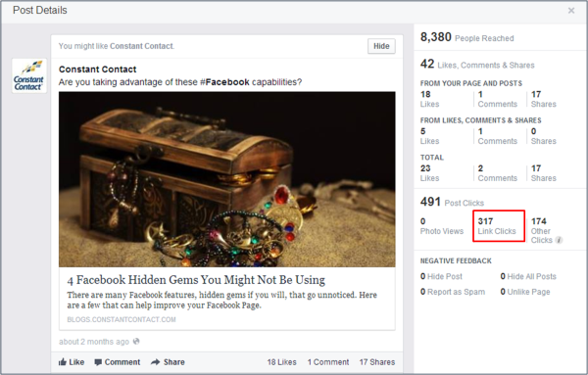View the 18 Likes count link
Image resolution: width=588 pixels, height=375 pixels.
point(281,362)
